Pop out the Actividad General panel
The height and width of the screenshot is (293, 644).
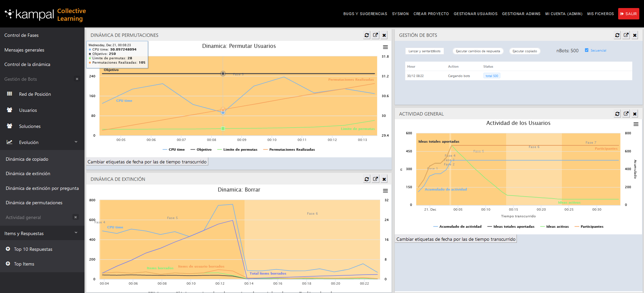tap(626, 114)
